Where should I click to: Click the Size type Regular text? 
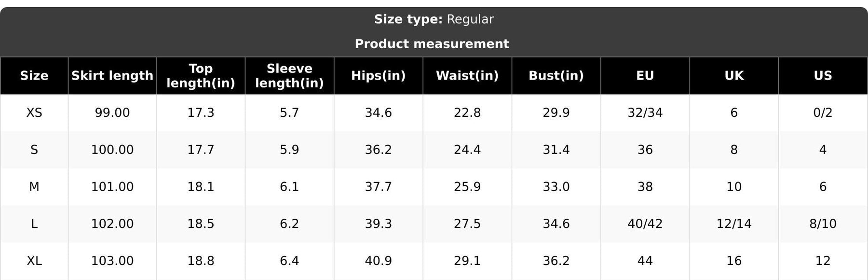coord(434,19)
